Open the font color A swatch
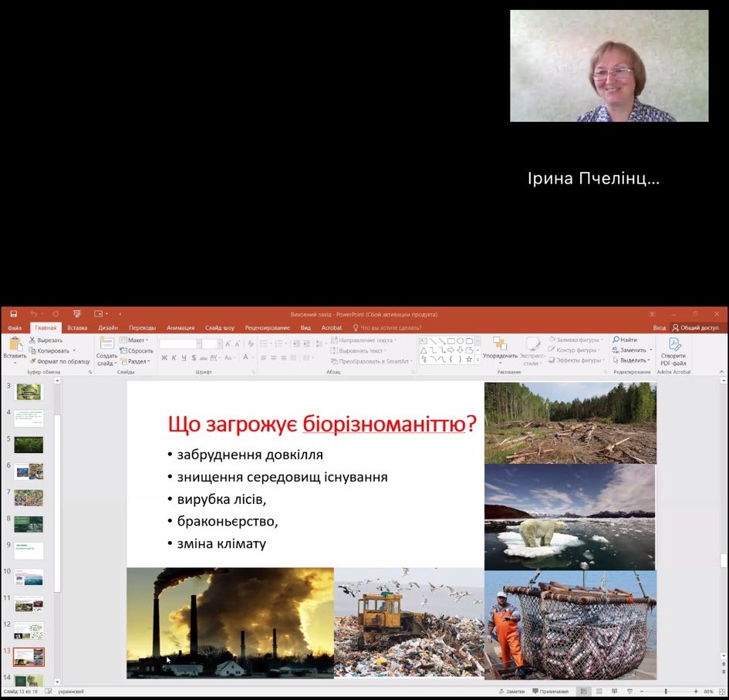 coord(245,357)
